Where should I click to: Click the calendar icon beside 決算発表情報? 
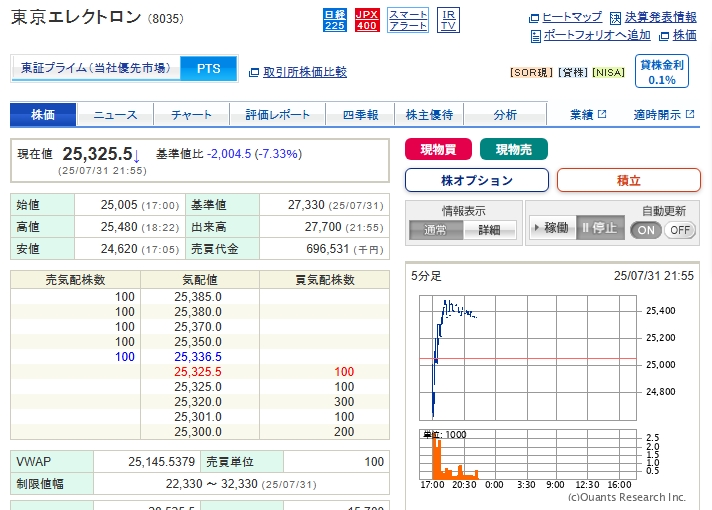pyautogui.click(x=615, y=18)
